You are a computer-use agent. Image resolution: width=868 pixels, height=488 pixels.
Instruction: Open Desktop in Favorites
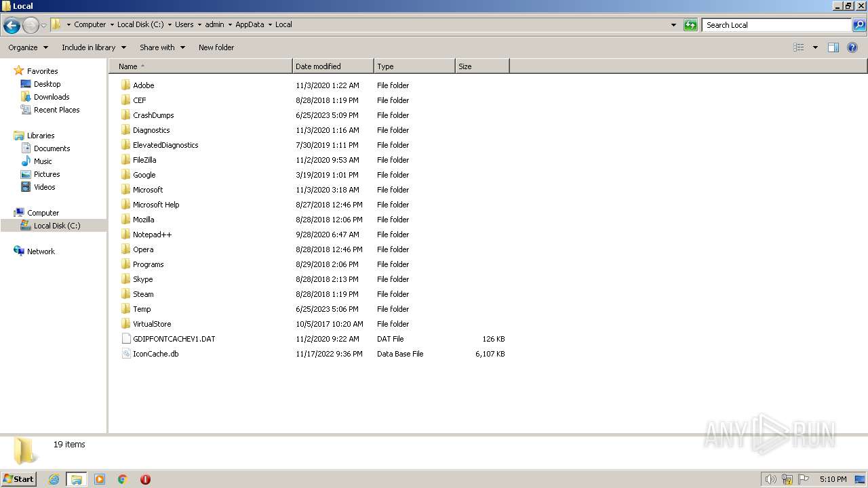47,84
